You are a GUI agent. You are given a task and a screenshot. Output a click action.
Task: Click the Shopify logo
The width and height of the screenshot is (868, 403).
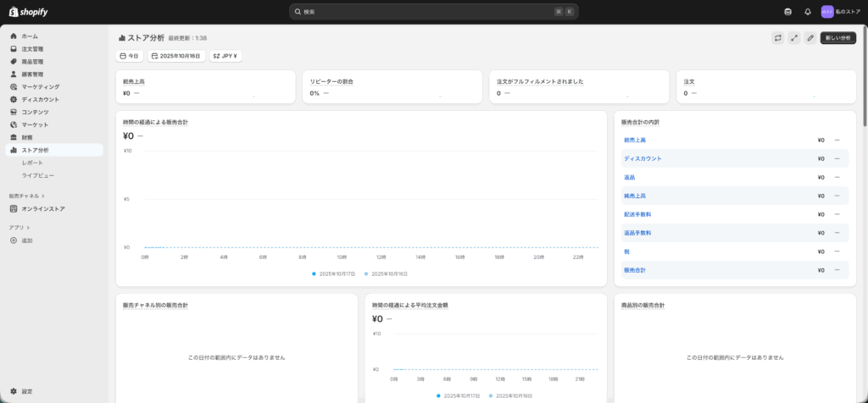tap(28, 12)
